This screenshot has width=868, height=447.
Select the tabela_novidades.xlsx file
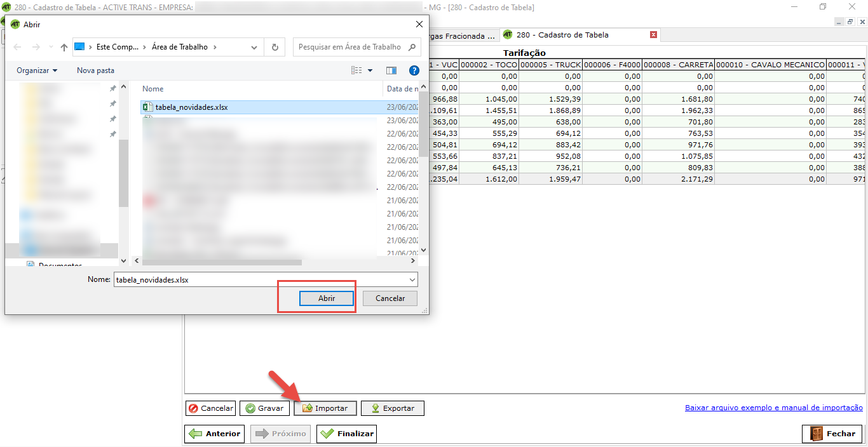click(191, 107)
